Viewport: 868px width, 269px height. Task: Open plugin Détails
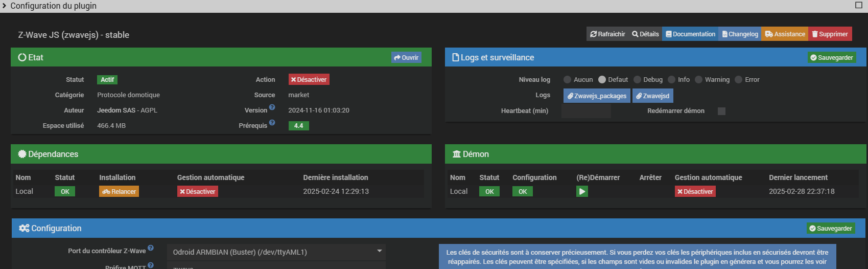click(645, 34)
